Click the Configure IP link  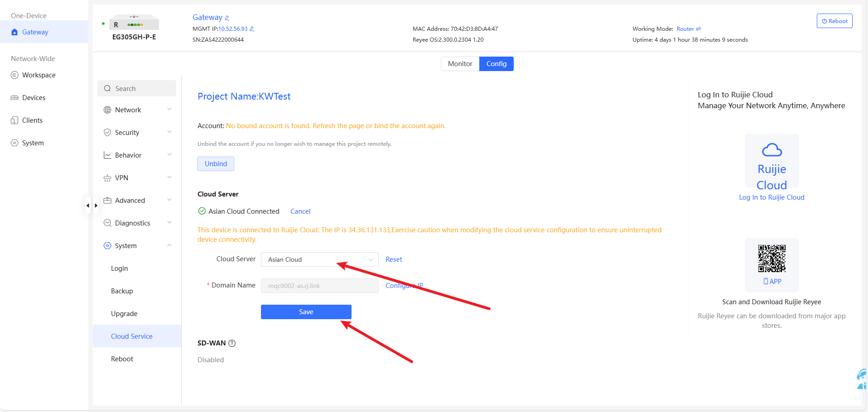click(x=404, y=285)
